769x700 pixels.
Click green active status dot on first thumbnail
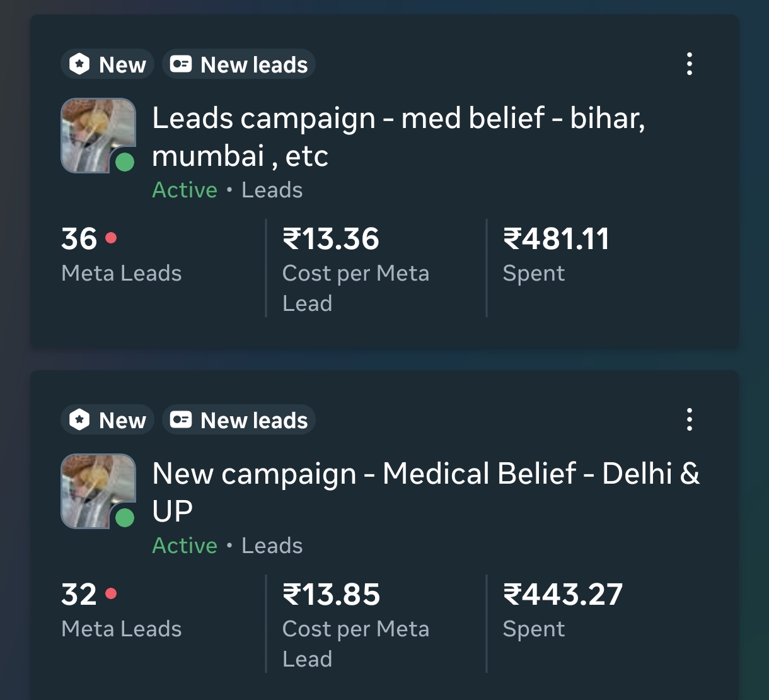(x=125, y=162)
